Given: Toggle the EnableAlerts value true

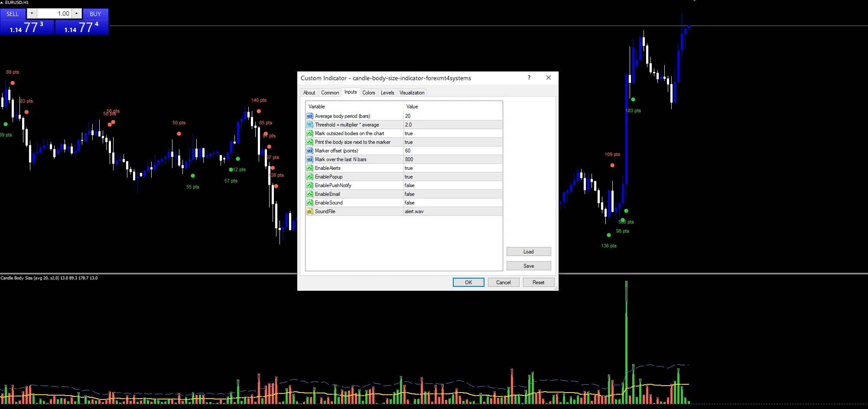Looking at the screenshot, I should pos(453,168).
